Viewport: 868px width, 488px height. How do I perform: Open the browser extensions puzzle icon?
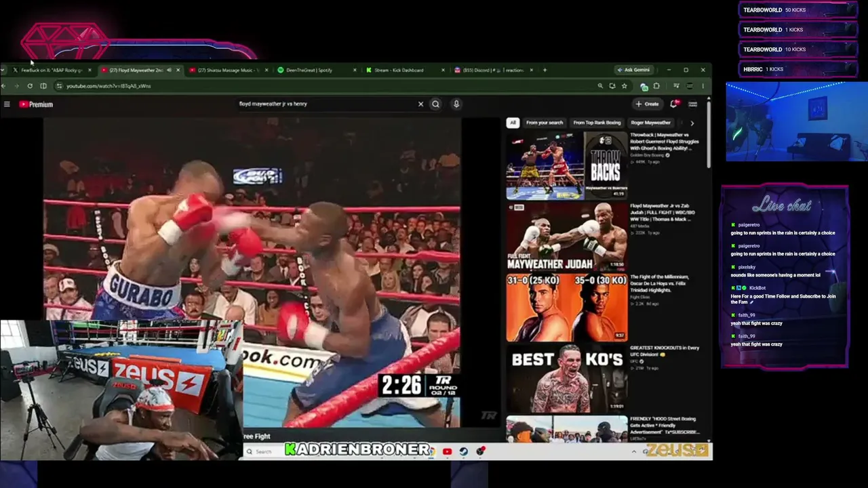(x=656, y=86)
